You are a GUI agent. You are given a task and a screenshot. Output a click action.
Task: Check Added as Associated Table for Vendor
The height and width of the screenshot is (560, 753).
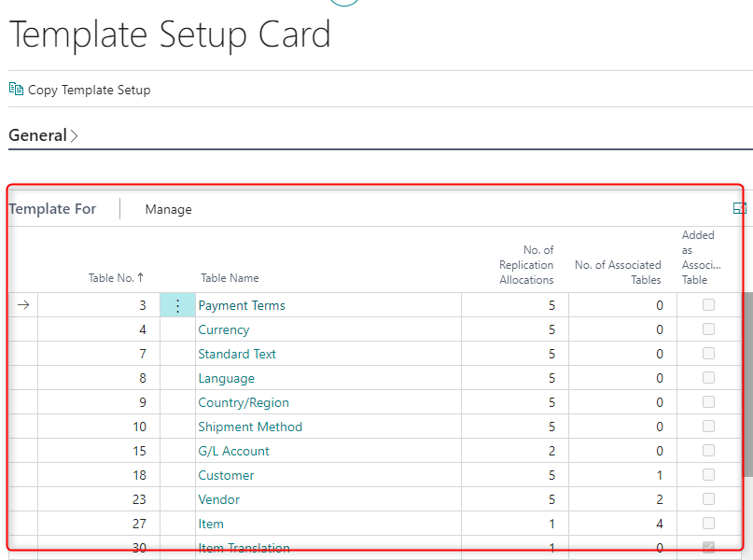(x=708, y=498)
